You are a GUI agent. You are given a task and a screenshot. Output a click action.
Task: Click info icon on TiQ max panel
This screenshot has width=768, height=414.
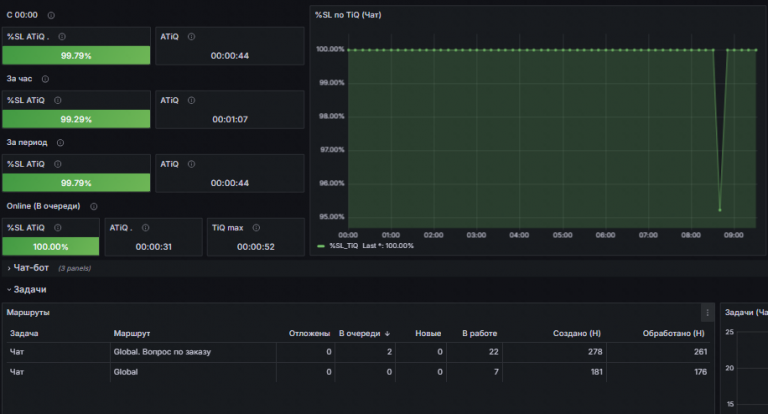pos(256,228)
